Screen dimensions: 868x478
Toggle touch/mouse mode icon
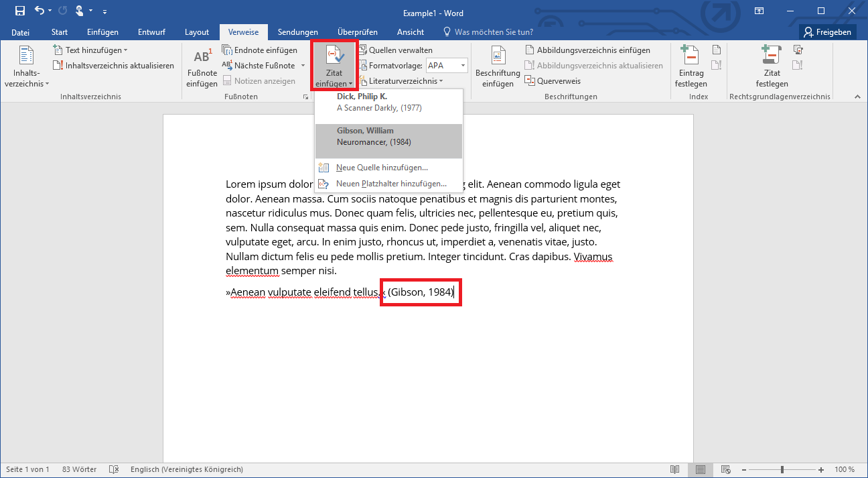tap(81, 11)
